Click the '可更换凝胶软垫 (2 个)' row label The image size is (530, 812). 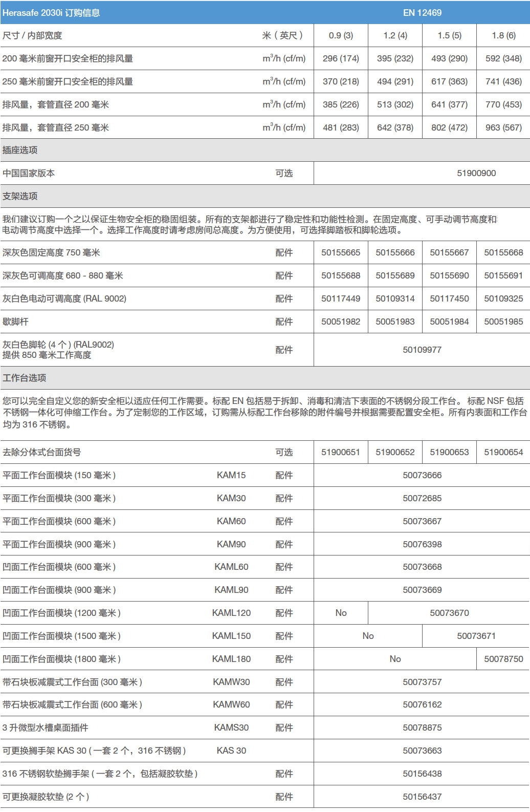46,797
